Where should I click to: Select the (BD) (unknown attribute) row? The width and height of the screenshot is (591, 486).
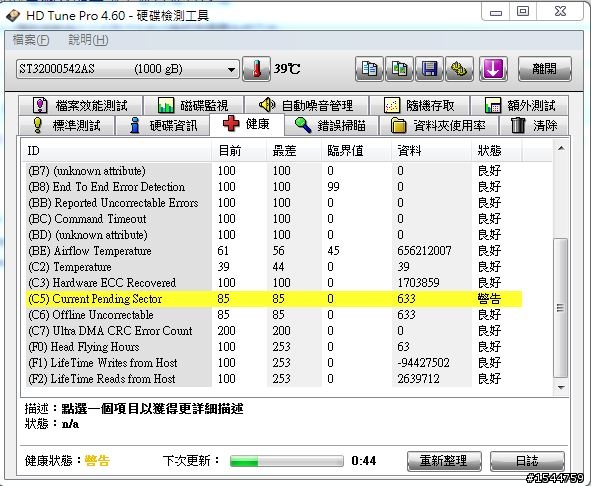(x=274, y=235)
